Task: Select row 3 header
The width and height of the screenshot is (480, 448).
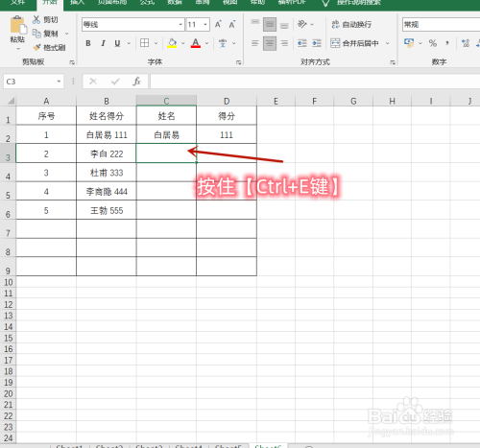Action: point(8,153)
